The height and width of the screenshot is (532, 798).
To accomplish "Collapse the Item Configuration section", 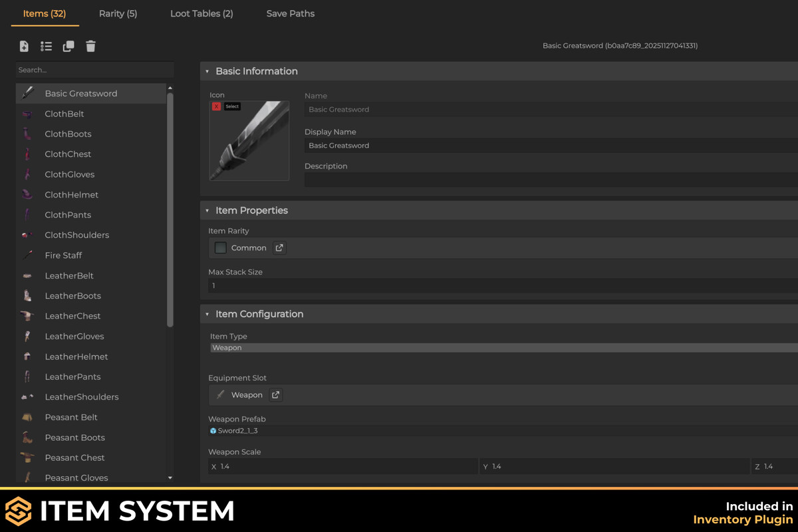I will point(207,314).
